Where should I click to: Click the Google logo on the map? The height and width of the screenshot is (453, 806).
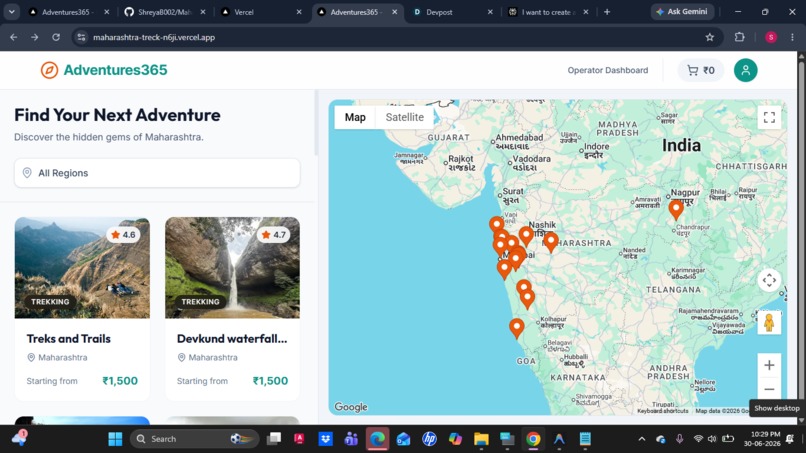[351, 407]
